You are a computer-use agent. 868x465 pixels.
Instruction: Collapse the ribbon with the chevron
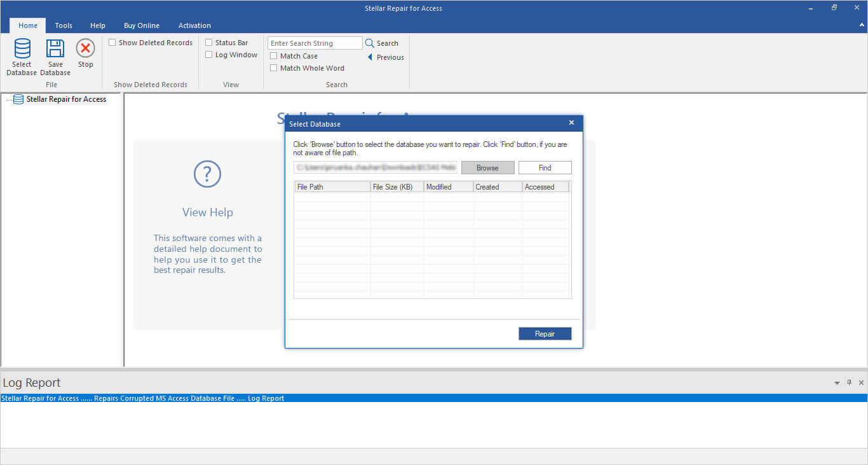[861, 25]
